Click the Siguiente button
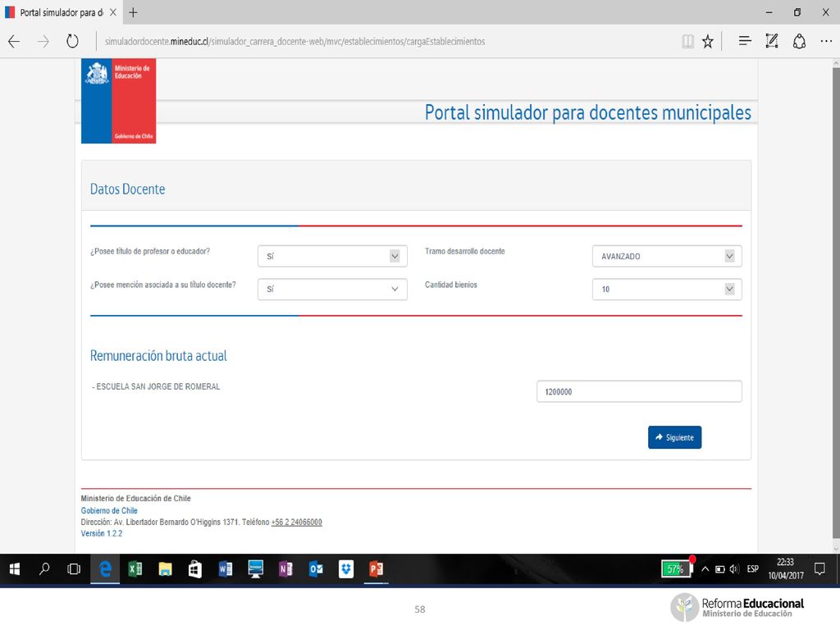This screenshot has height=630, width=840. (x=674, y=437)
